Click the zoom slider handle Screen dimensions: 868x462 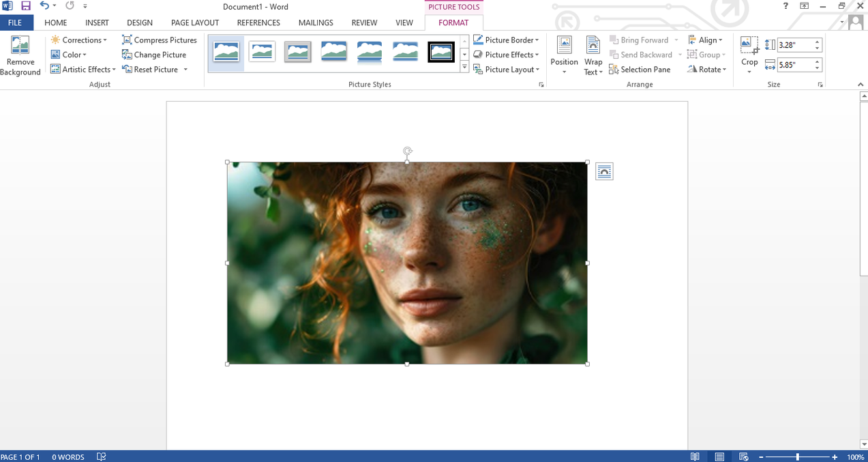(798, 457)
